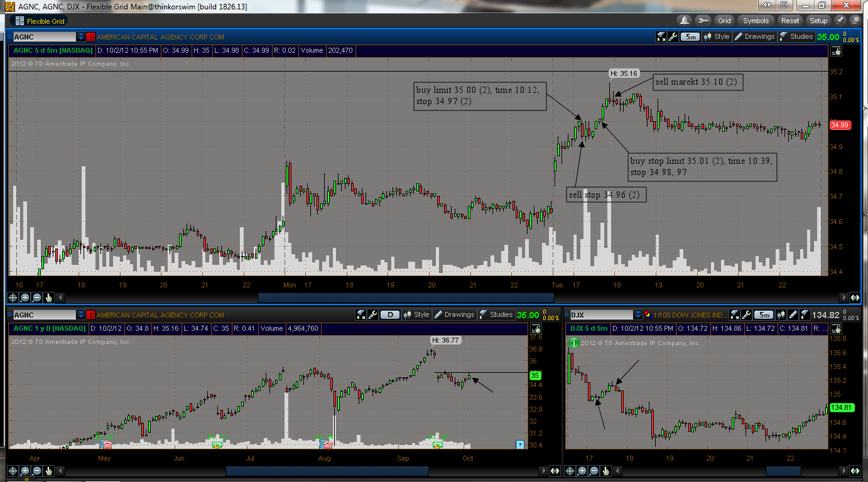Open Studies menu on top chart
This screenshot has width=868, height=482.
pyautogui.click(x=796, y=37)
